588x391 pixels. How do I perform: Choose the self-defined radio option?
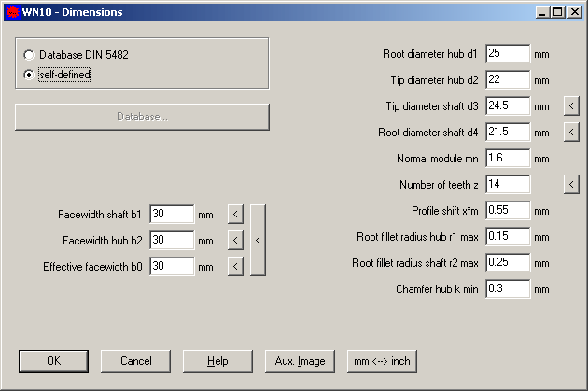pyautogui.click(x=29, y=75)
